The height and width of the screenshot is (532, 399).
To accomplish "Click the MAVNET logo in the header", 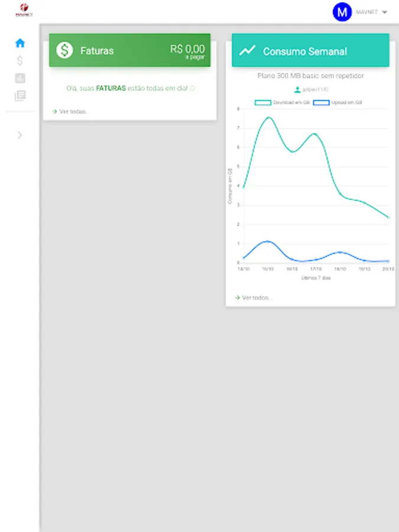I will coord(24,11).
